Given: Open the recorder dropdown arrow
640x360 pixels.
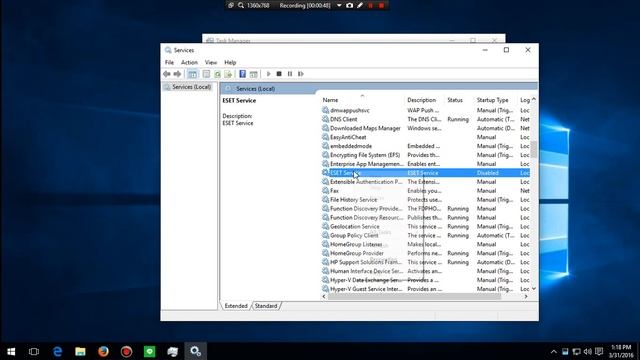Looking at the screenshot, I should click(339, 5).
